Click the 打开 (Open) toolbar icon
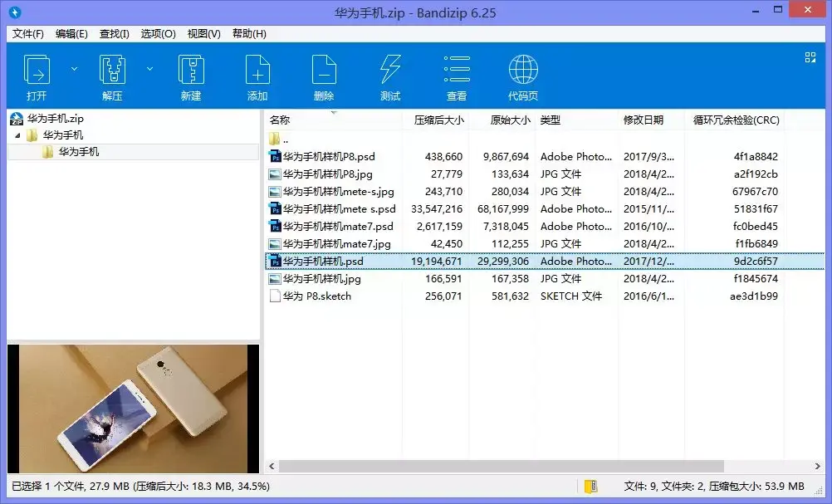The height and width of the screenshot is (504, 832). 37,70
